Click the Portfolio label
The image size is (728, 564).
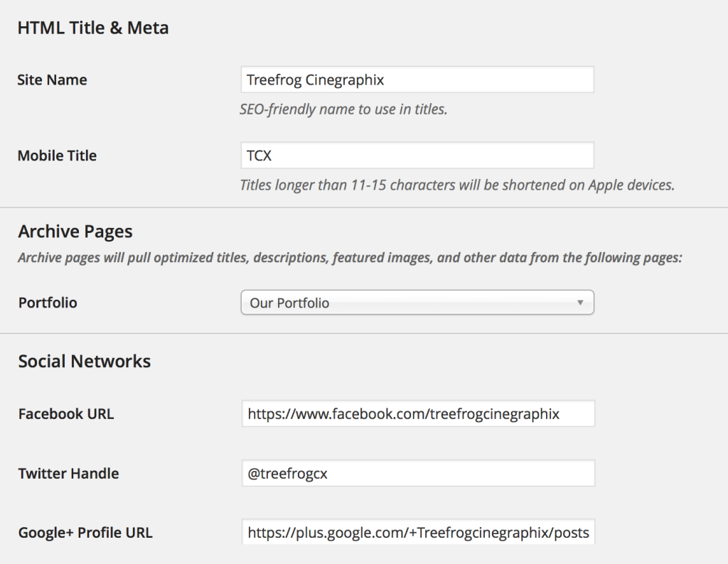pyautogui.click(x=48, y=302)
